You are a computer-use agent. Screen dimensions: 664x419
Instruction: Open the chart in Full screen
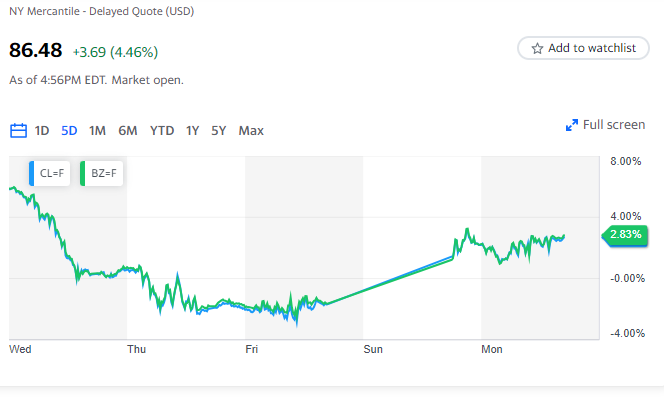click(x=613, y=125)
